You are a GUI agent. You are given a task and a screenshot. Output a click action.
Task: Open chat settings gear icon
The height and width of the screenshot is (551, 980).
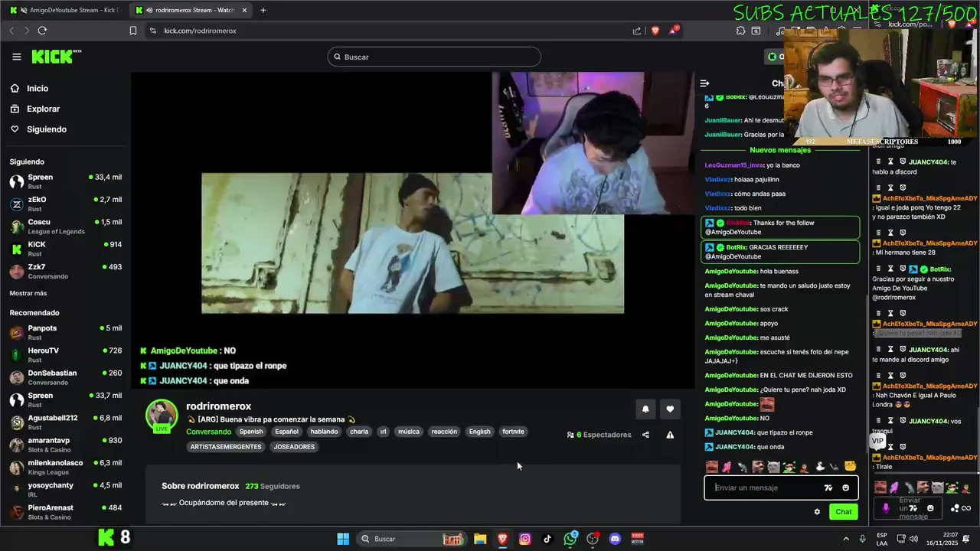pyautogui.click(x=817, y=512)
